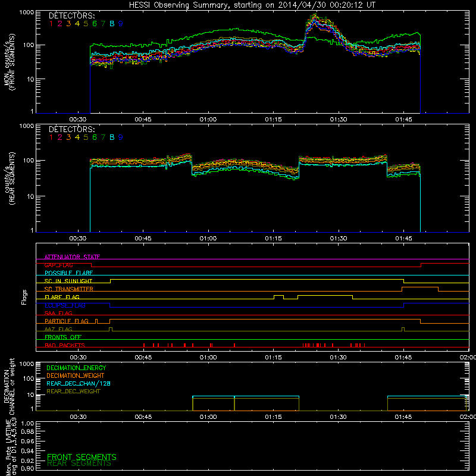This screenshot has height=476, width=476.
Task: Click the 1.00 livetime axis tick
Action: pos(27,424)
